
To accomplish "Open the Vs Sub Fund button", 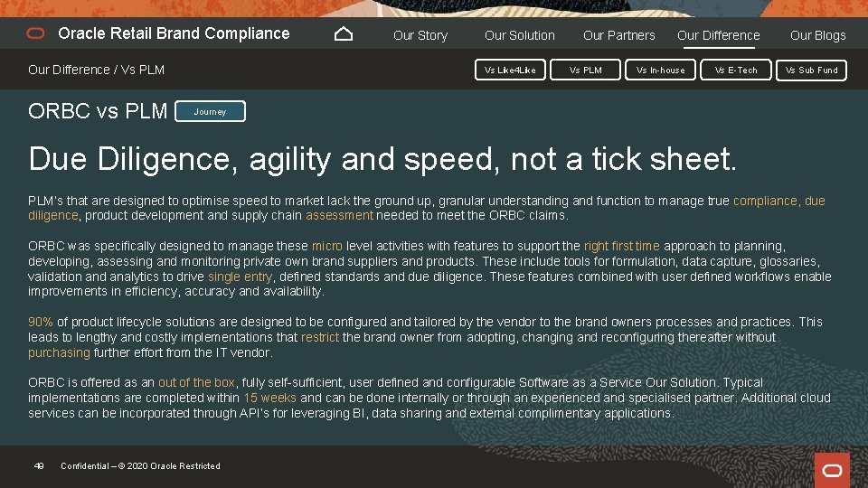I will point(811,70).
